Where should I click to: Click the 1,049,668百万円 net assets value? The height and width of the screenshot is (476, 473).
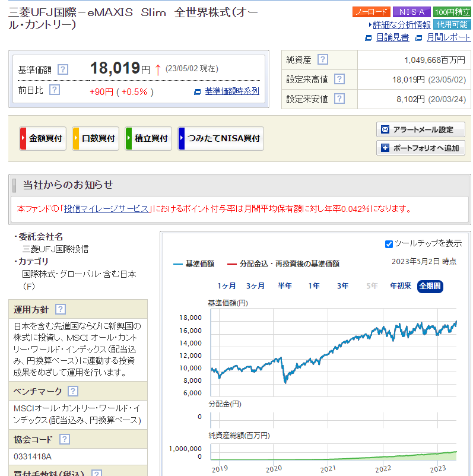(x=434, y=60)
